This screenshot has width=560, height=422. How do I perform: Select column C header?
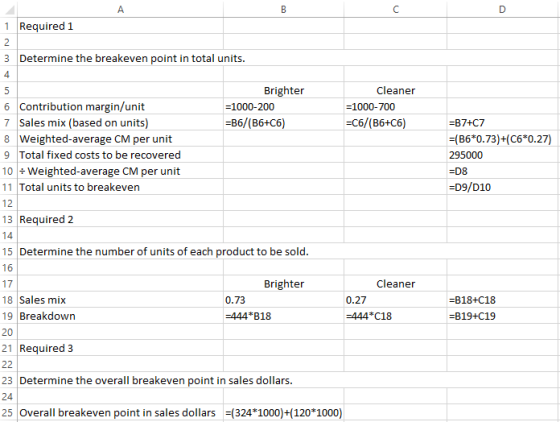[395, 10]
